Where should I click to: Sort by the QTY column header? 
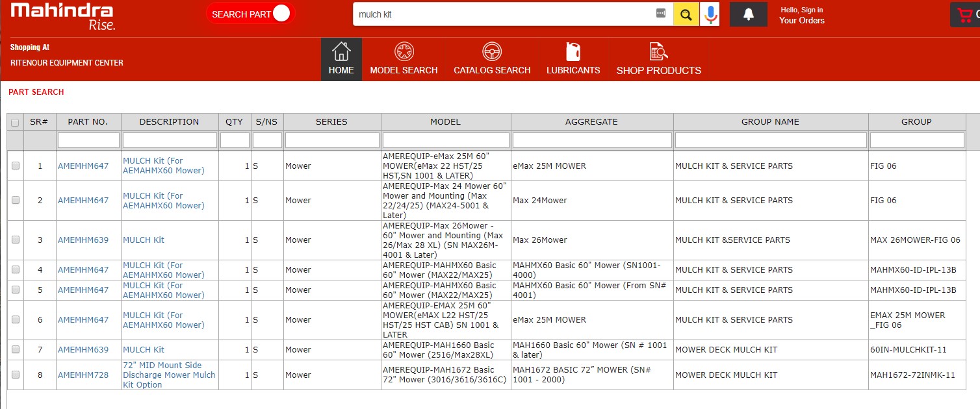tap(235, 122)
